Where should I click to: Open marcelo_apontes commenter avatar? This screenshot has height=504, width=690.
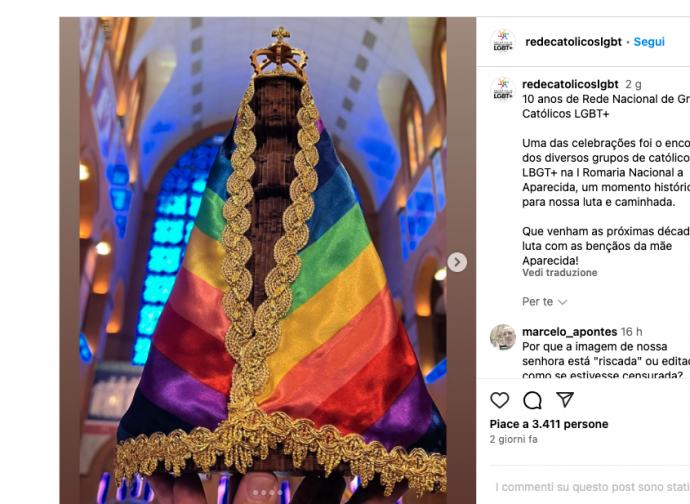503,337
